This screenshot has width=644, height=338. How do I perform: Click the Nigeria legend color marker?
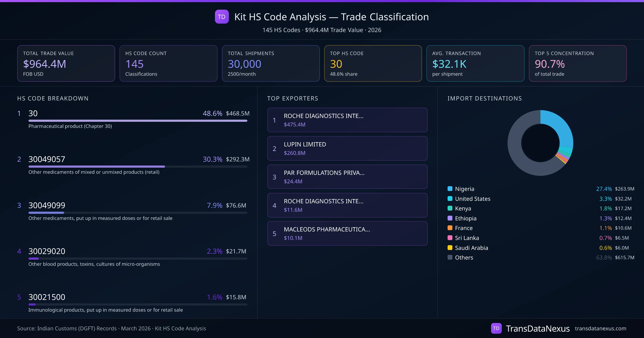pyautogui.click(x=450, y=189)
